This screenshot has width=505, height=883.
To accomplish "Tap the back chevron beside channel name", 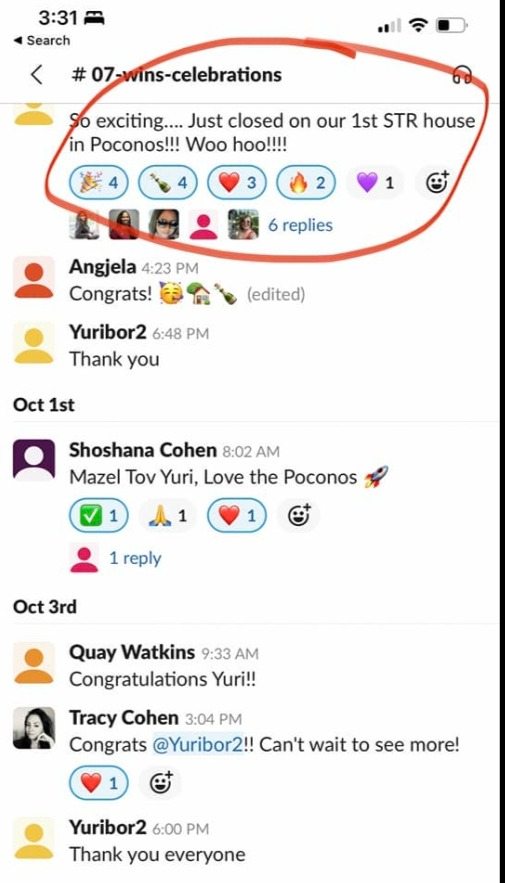I will coord(36,75).
